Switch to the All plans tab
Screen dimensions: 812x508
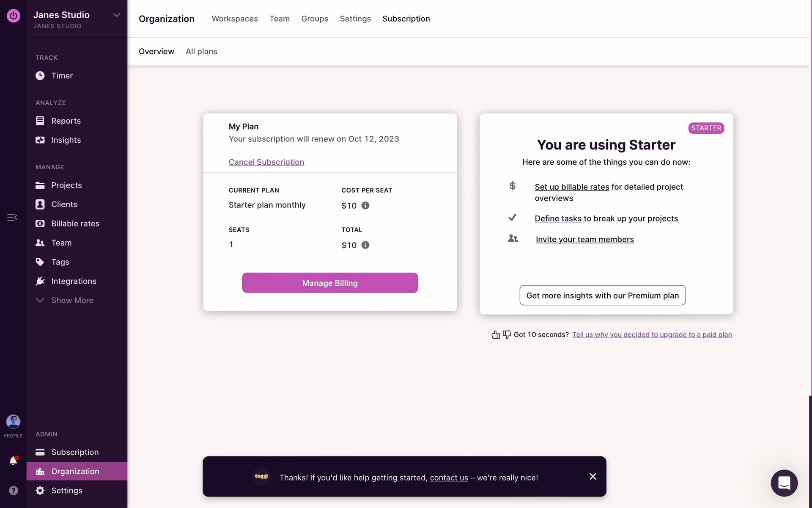(x=201, y=51)
